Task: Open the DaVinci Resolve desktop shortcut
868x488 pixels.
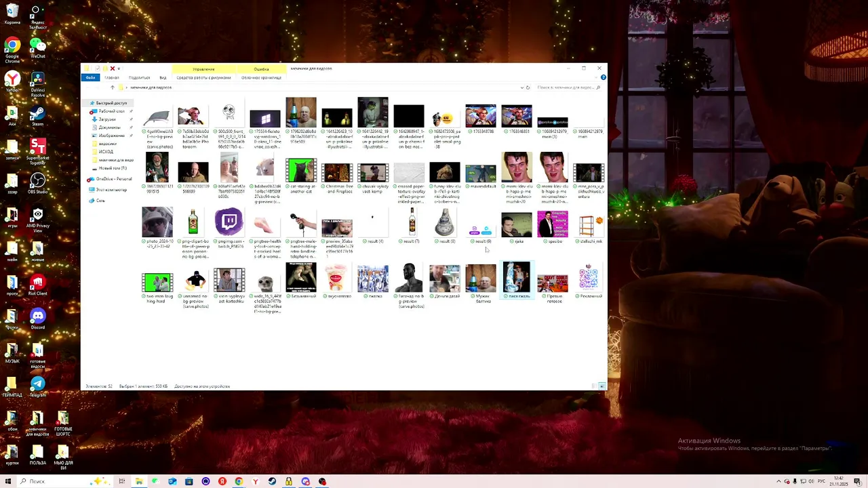Action: pyautogui.click(x=37, y=85)
